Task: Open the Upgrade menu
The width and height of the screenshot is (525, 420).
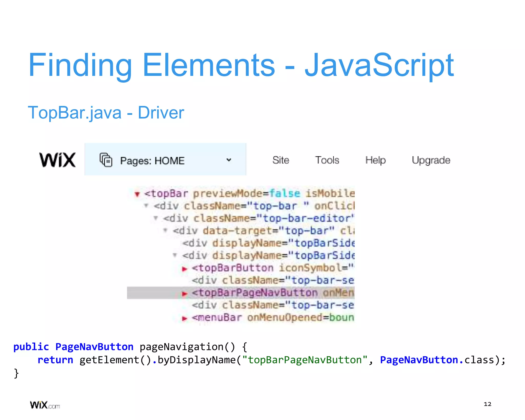Action: 431,161
